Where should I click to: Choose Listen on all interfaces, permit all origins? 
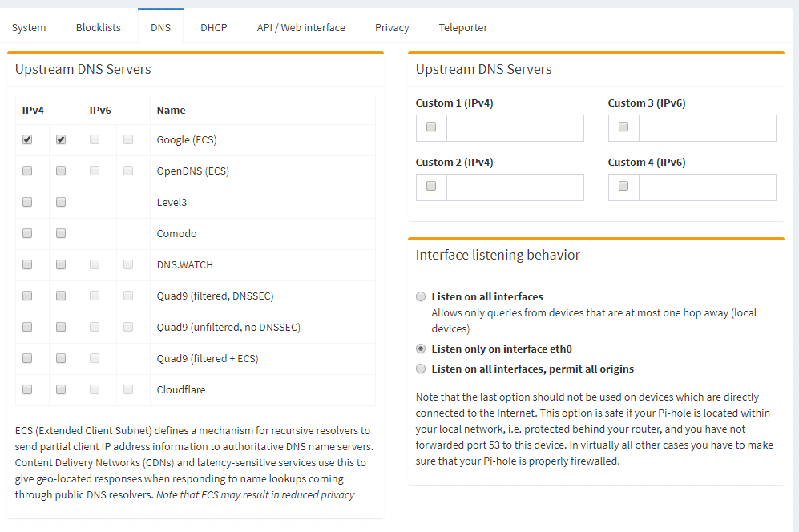pos(422,369)
